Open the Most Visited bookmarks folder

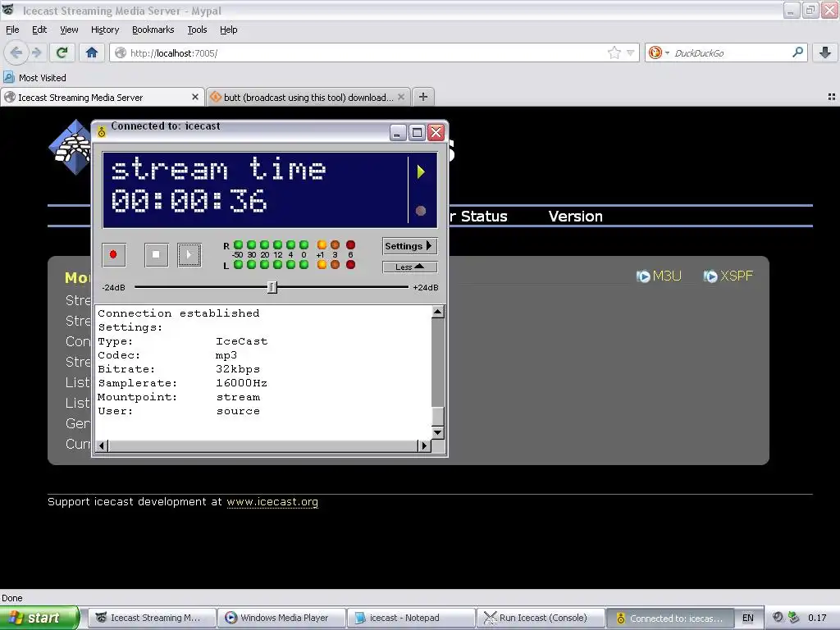[x=34, y=78]
